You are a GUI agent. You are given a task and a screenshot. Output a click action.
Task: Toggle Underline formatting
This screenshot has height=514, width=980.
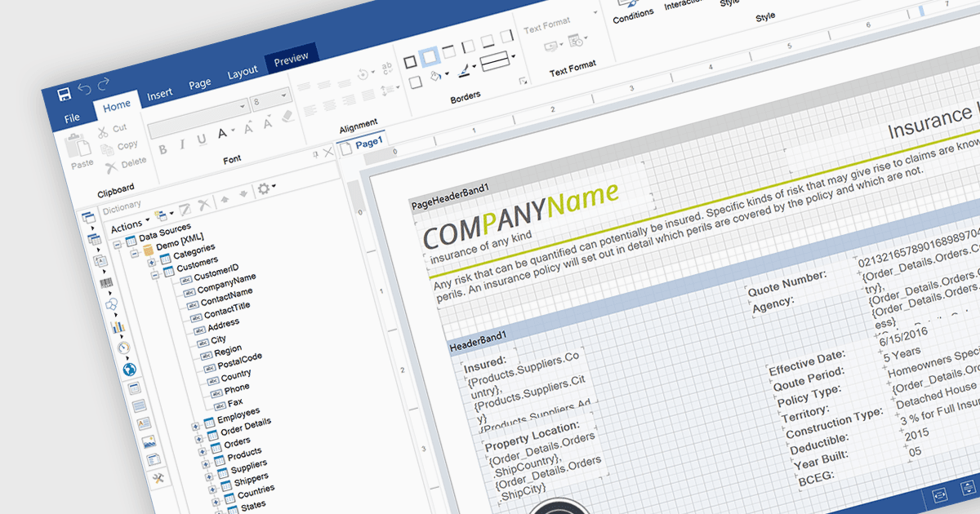pos(201,140)
